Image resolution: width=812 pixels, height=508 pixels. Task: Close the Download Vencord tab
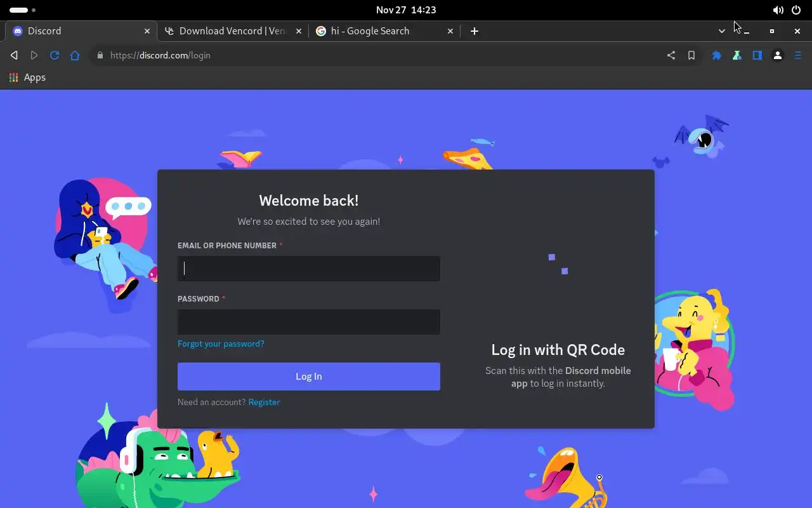click(299, 30)
